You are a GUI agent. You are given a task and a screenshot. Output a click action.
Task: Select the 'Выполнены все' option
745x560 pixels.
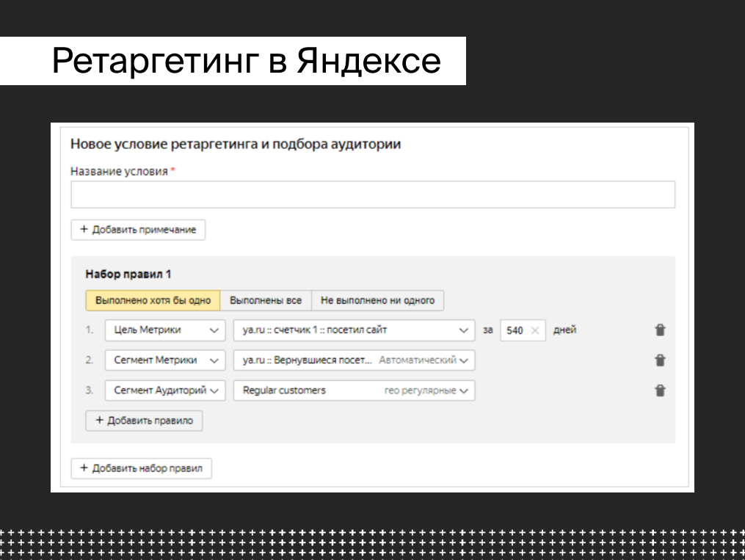click(266, 300)
